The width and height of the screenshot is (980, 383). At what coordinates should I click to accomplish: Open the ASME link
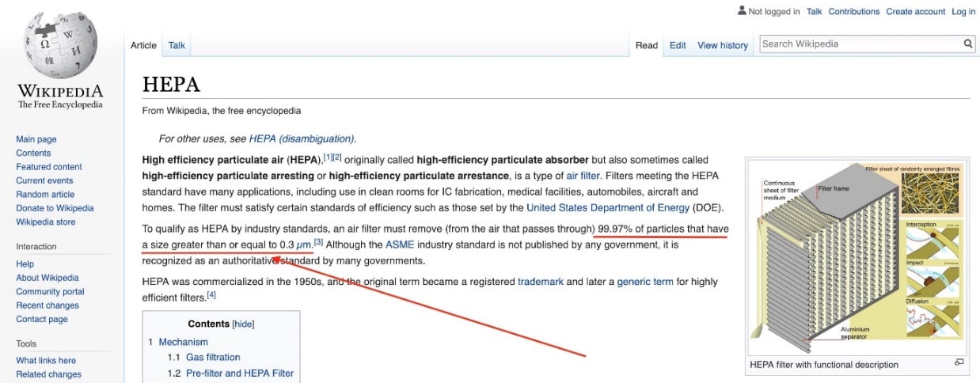pos(400,245)
